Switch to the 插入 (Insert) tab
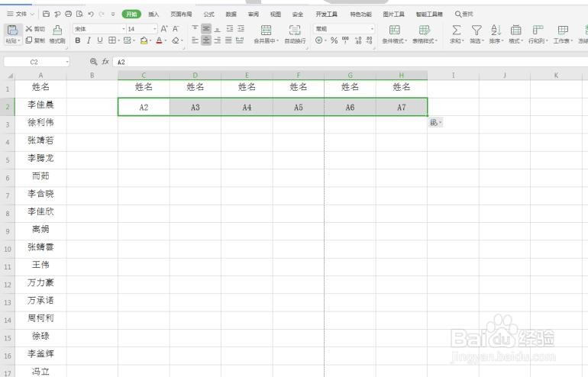This screenshot has height=377, width=588. point(153,14)
